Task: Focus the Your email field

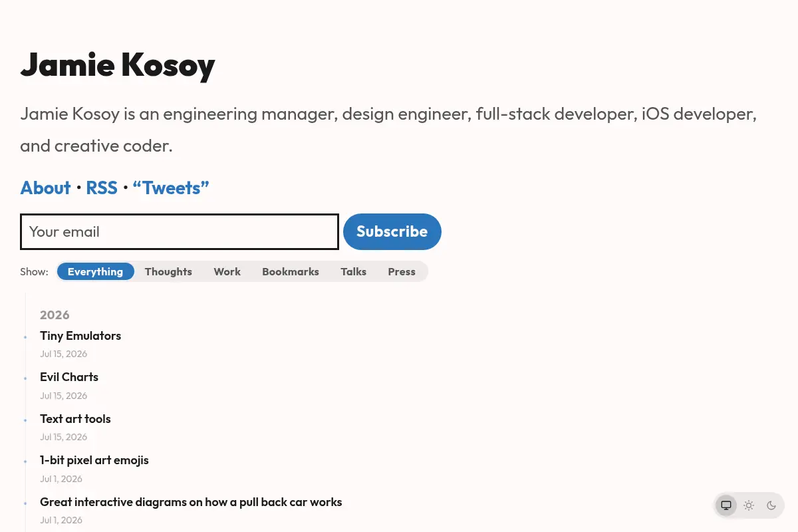Action: coord(180,231)
